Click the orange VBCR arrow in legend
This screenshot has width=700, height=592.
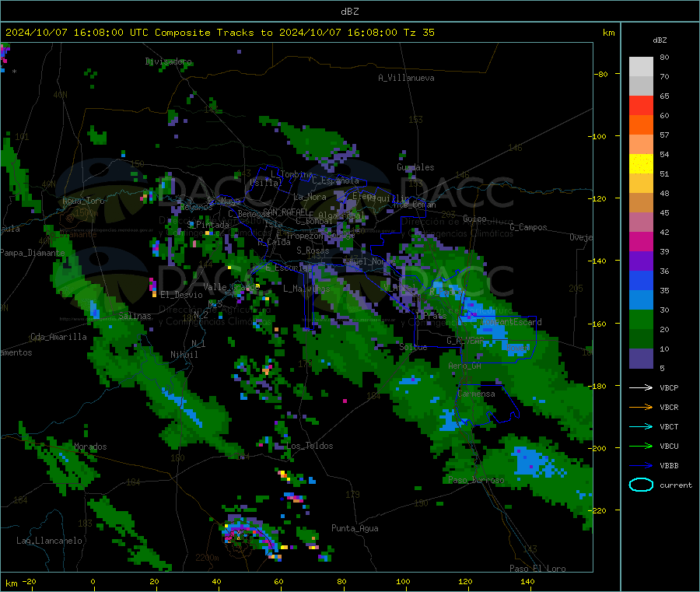click(641, 407)
